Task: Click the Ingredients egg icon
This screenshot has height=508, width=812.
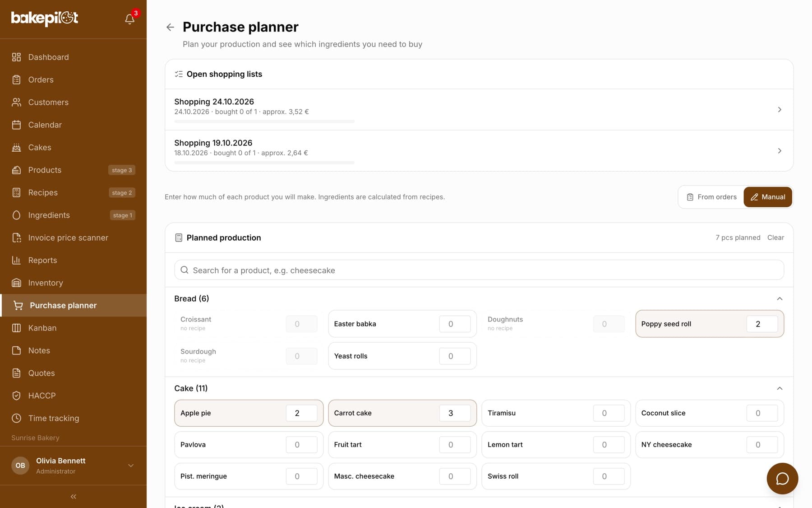Action: (16, 215)
